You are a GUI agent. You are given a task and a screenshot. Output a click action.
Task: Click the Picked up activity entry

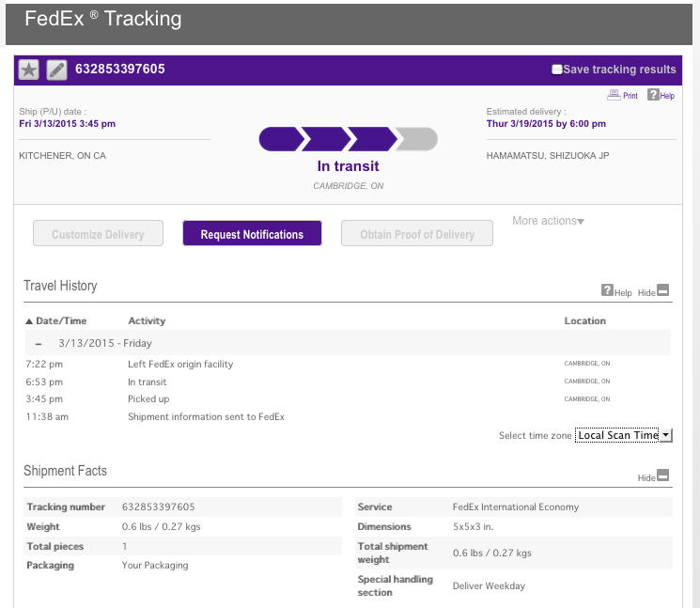point(148,399)
